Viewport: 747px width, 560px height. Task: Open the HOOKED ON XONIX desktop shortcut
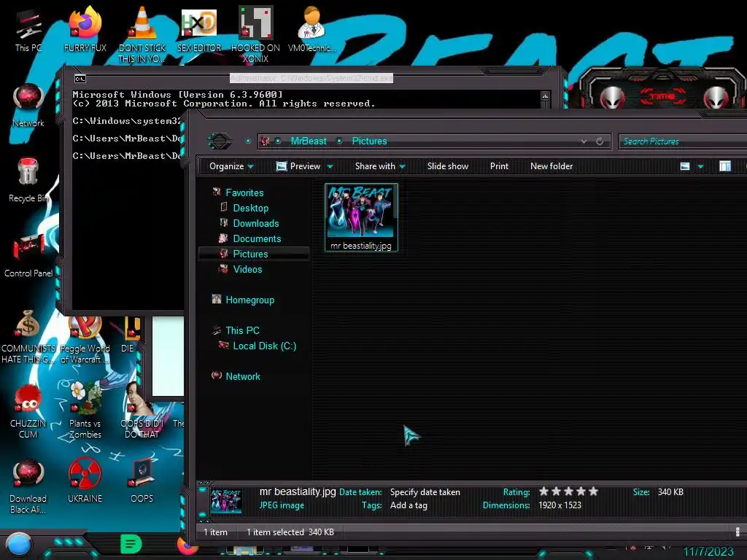(255, 34)
